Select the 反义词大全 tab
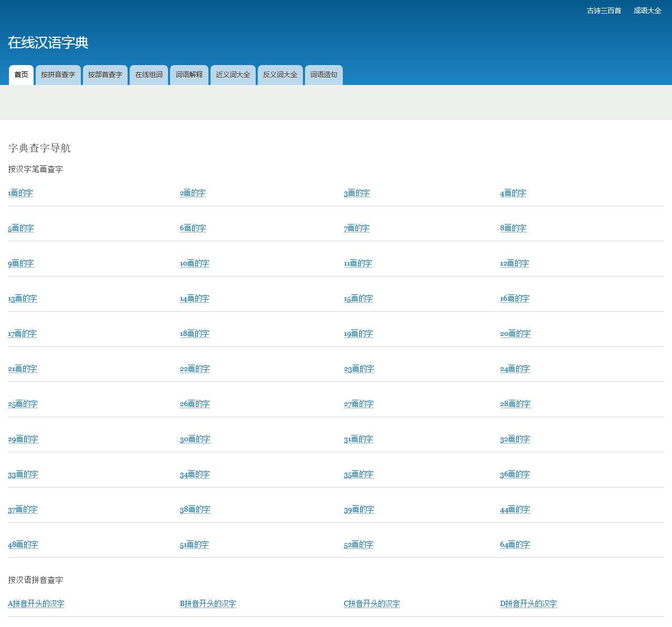The height and width of the screenshot is (627, 672). 280,75
